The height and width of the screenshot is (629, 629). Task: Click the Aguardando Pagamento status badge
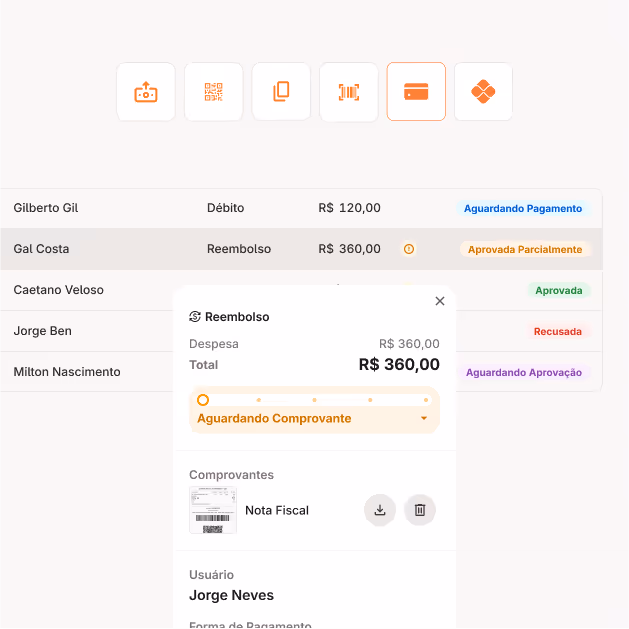point(523,209)
